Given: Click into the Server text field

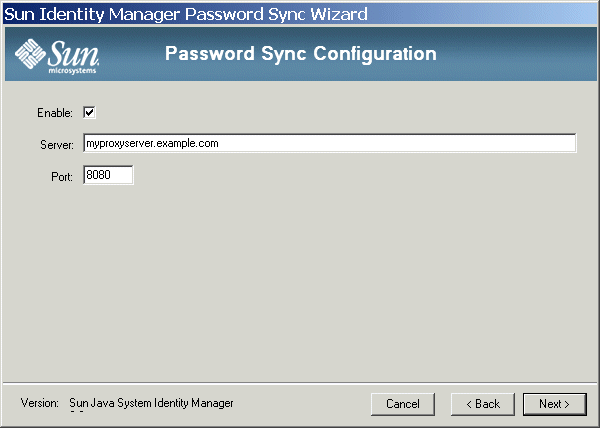Looking at the screenshot, I should 329,143.
